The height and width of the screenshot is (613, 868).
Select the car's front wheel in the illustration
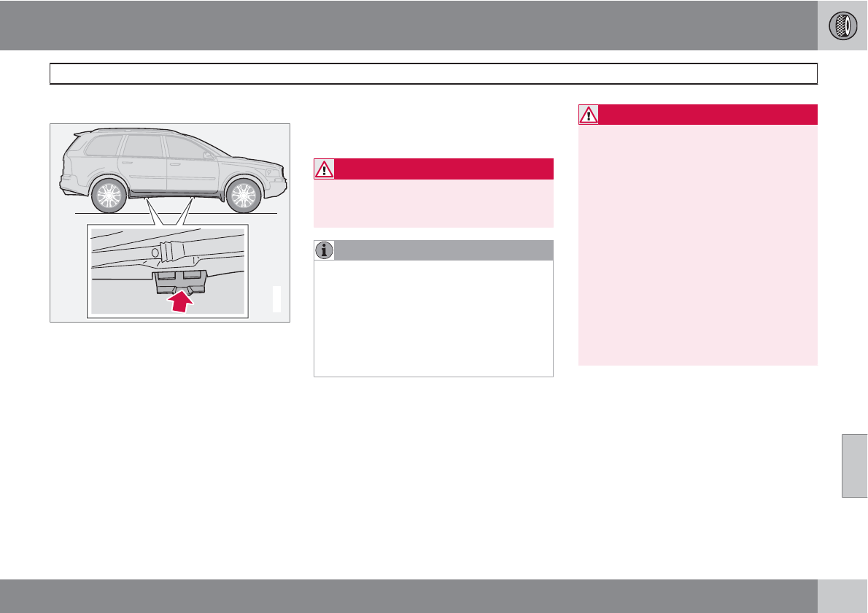pos(244,196)
